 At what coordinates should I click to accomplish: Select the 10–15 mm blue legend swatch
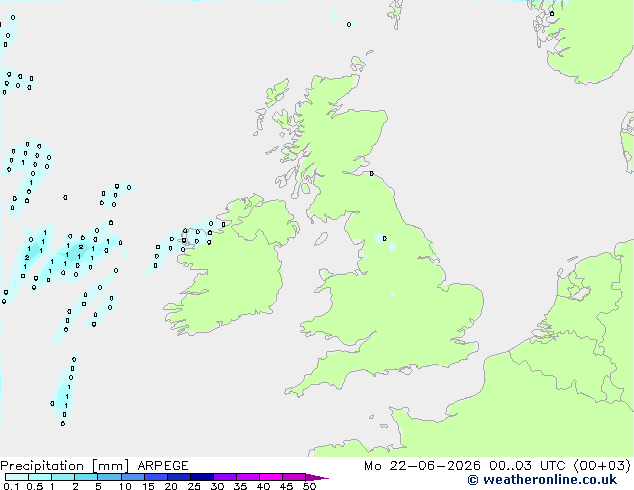pos(133,477)
